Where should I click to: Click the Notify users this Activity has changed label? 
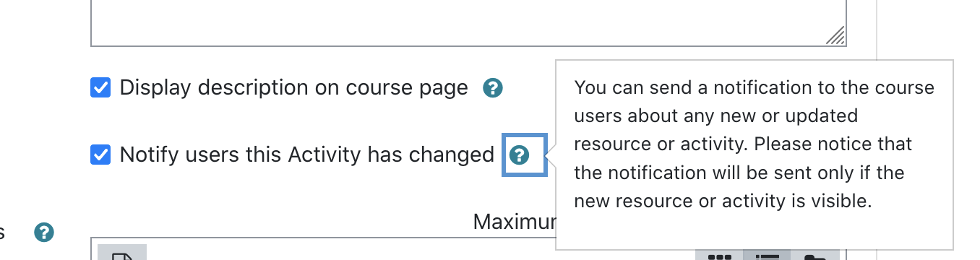tap(307, 155)
